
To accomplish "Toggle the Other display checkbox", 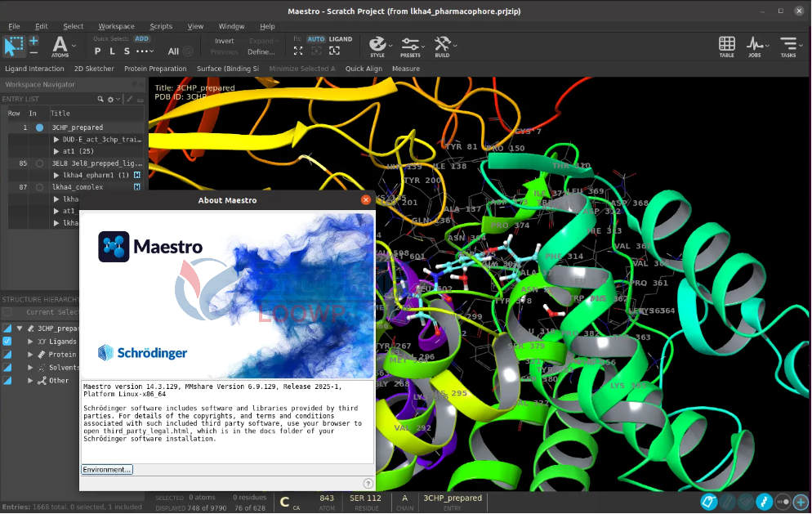I will [7, 380].
